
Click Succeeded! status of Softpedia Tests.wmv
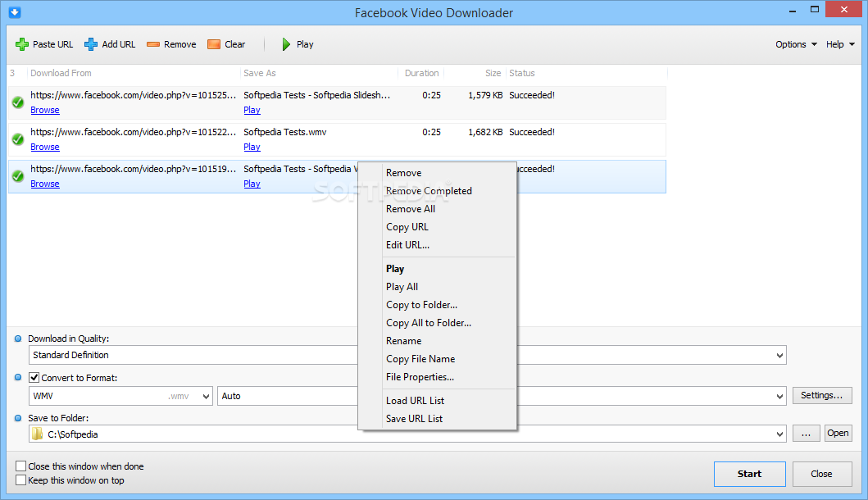click(x=532, y=132)
